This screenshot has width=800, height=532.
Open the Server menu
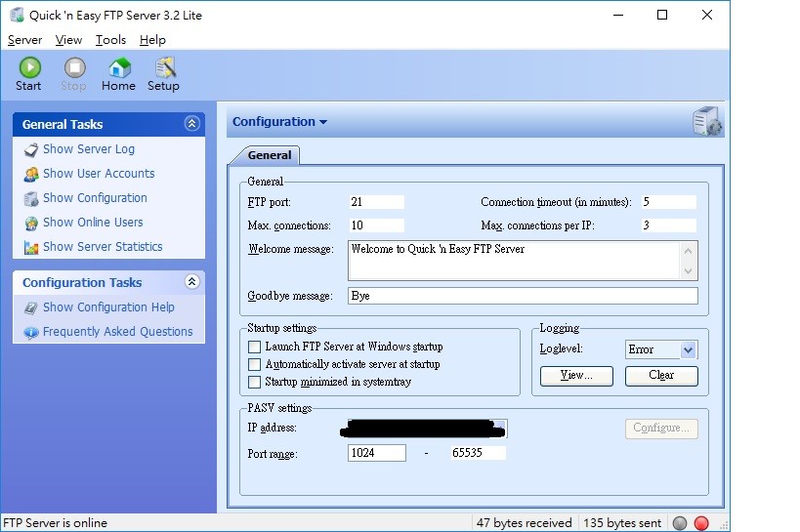click(x=24, y=40)
